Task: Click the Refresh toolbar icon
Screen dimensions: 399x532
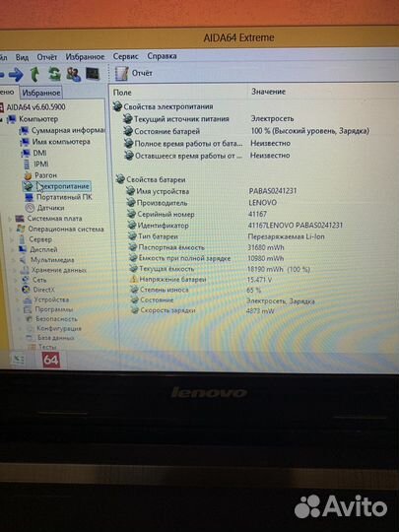Action: [54, 74]
